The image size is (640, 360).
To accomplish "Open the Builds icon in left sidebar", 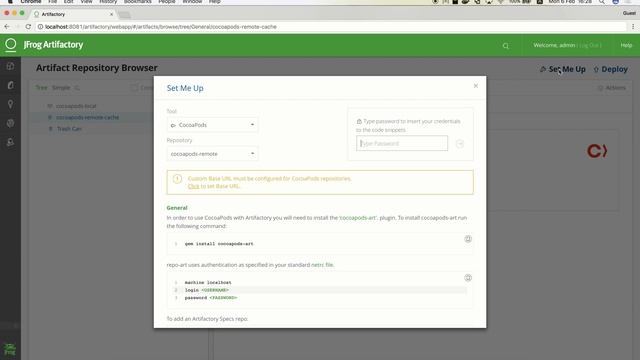I will coord(10,123).
